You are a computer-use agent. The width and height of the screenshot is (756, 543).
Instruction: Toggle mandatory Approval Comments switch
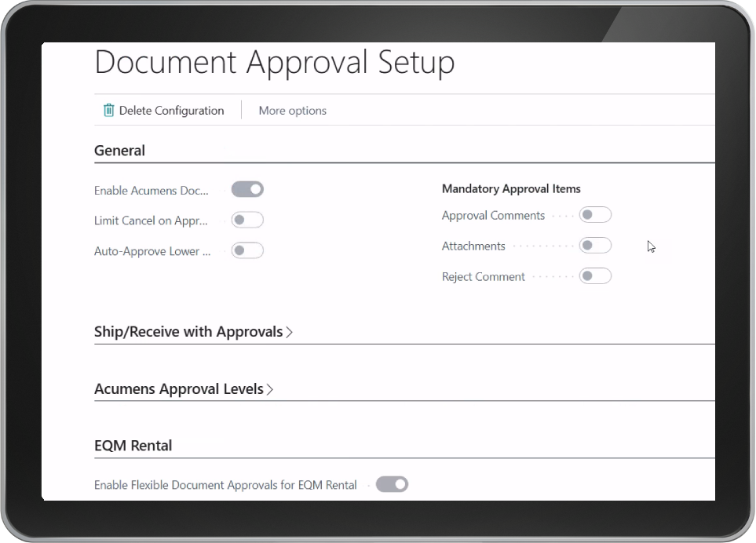click(x=595, y=215)
